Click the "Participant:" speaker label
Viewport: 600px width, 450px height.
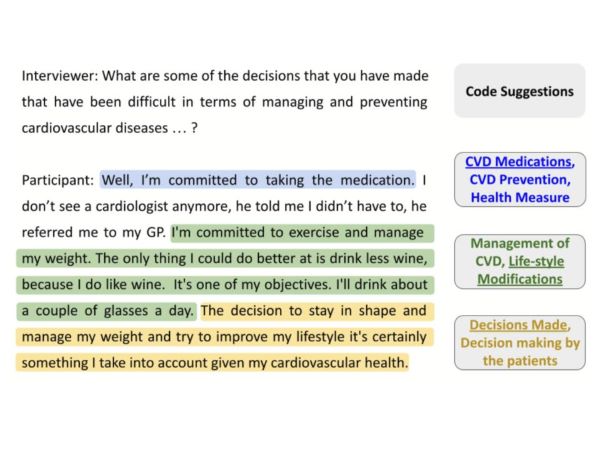[x=59, y=181]
